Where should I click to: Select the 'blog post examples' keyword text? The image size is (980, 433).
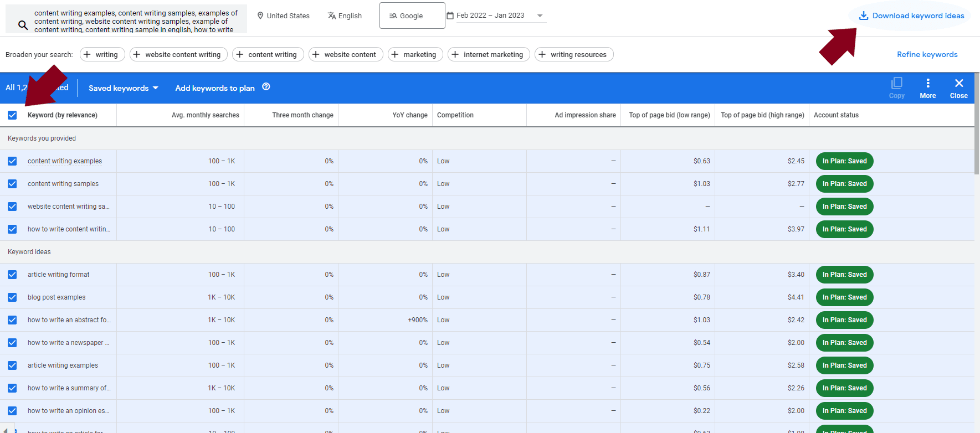coord(57,297)
